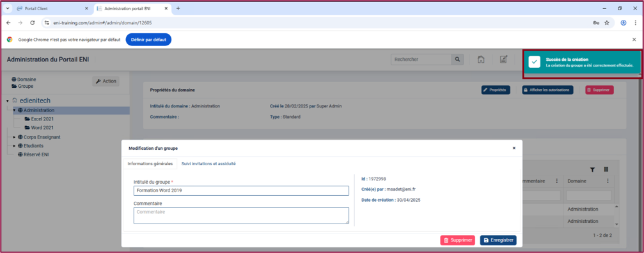
Task: Click Définir par défaut button
Action: point(148,40)
